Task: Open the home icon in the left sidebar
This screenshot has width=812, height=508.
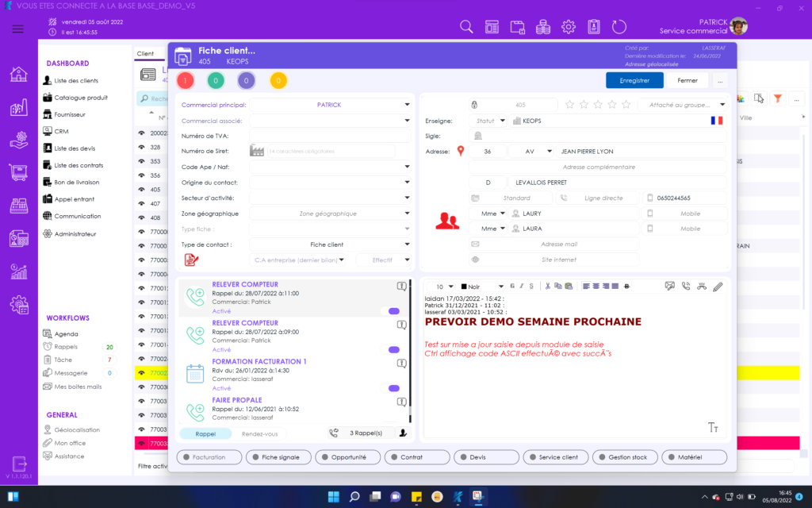Action: pos(19,74)
